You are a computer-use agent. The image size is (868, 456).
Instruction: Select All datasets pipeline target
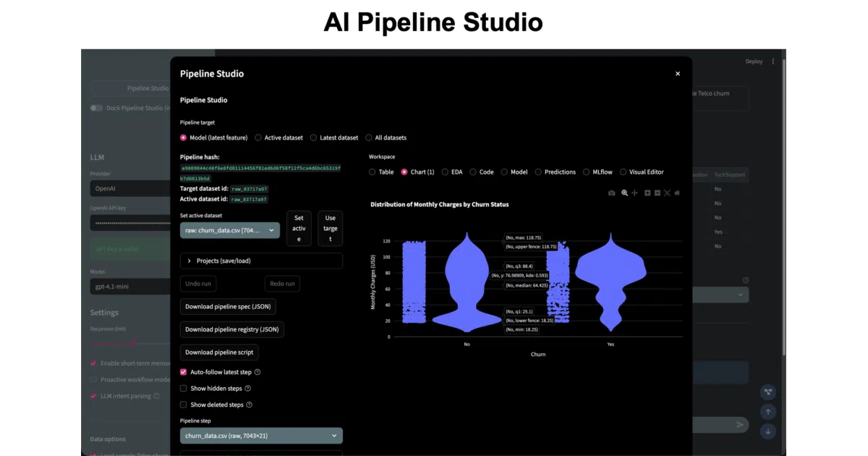386,138
